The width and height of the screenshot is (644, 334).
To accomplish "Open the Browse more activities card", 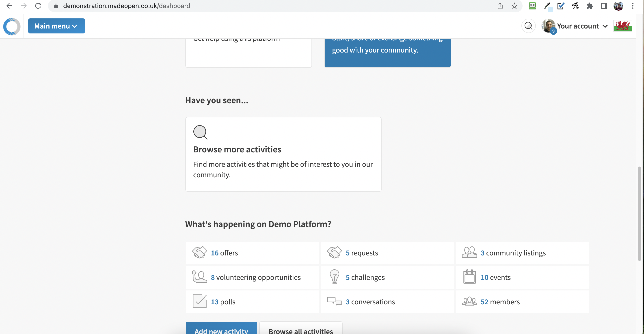I will click(x=283, y=154).
